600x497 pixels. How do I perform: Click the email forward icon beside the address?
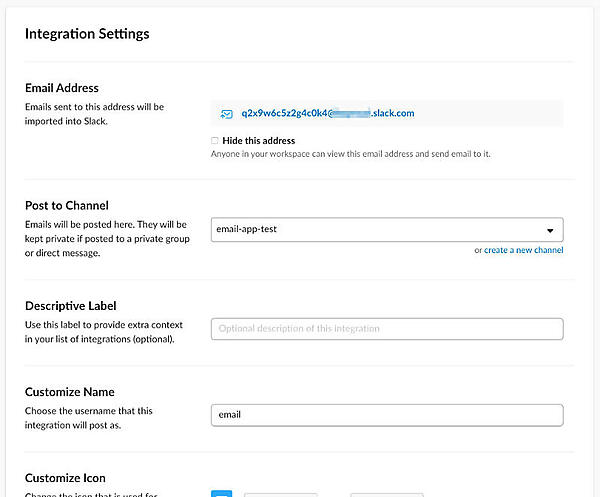point(227,113)
